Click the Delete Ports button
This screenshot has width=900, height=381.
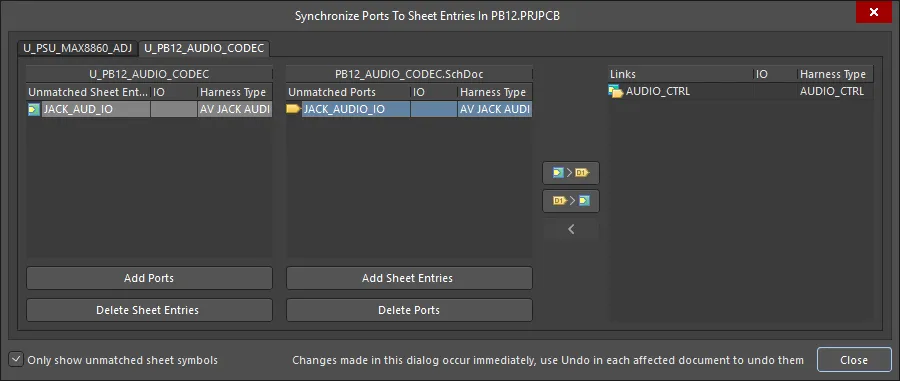[409, 310]
